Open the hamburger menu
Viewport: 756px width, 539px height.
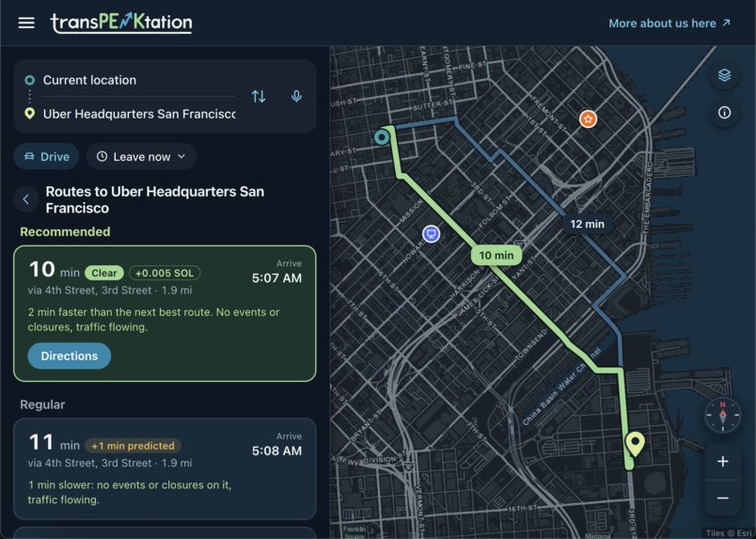[26, 23]
